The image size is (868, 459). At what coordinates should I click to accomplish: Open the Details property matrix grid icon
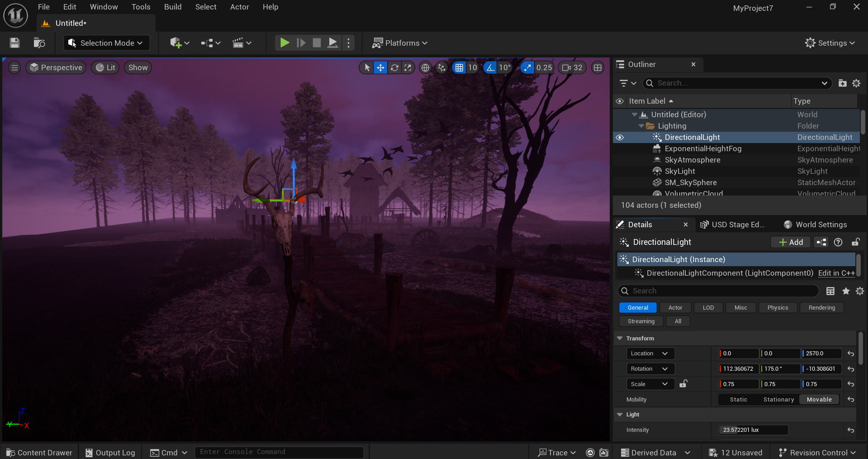pos(830,291)
